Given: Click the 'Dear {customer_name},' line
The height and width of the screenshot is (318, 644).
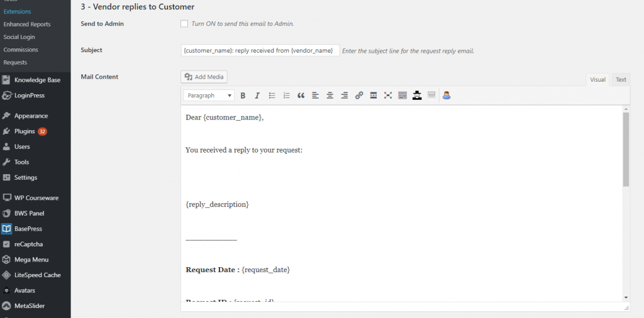Looking at the screenshot, I should tap(225, 118).
